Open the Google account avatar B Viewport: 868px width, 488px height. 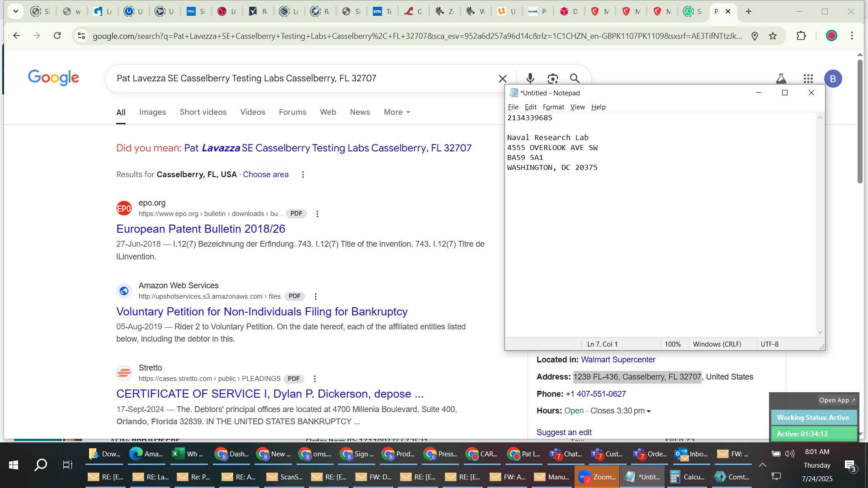pyautogui.click(x=833, y=79)
